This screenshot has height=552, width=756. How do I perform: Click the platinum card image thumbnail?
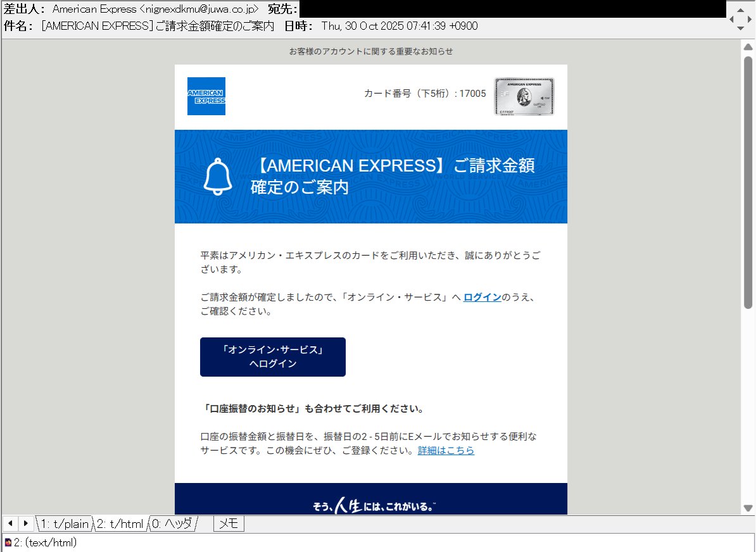(x=524, y=97)
